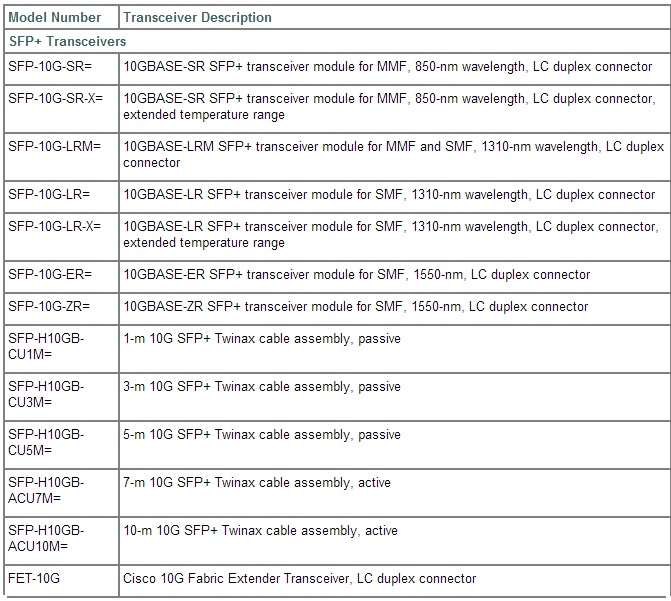Select the SFP-10G-SR= description: 10GBASE-SR for MMF, 850-nm
The width and height of the screenshot is (671, 601).
tap(388, 67)
